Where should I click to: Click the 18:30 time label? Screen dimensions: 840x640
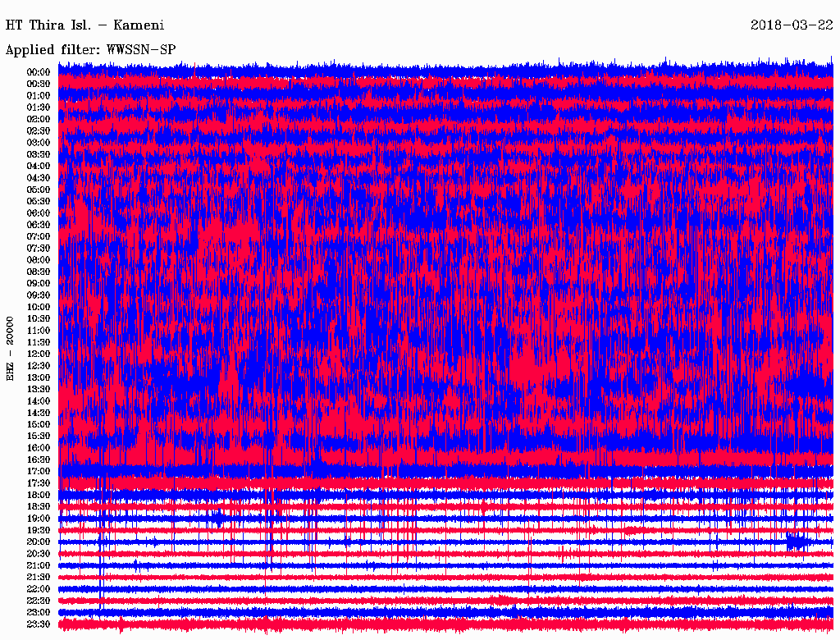point(39,506)
